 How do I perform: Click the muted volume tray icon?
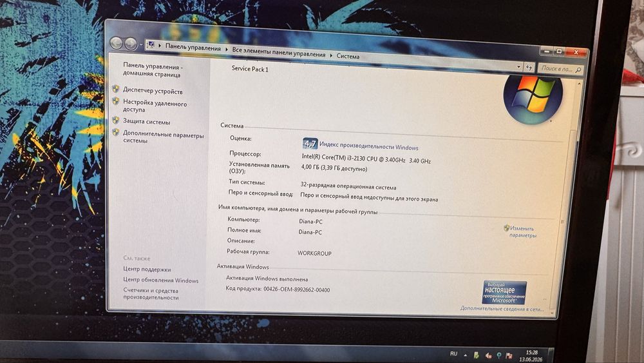tap(488, 355)
